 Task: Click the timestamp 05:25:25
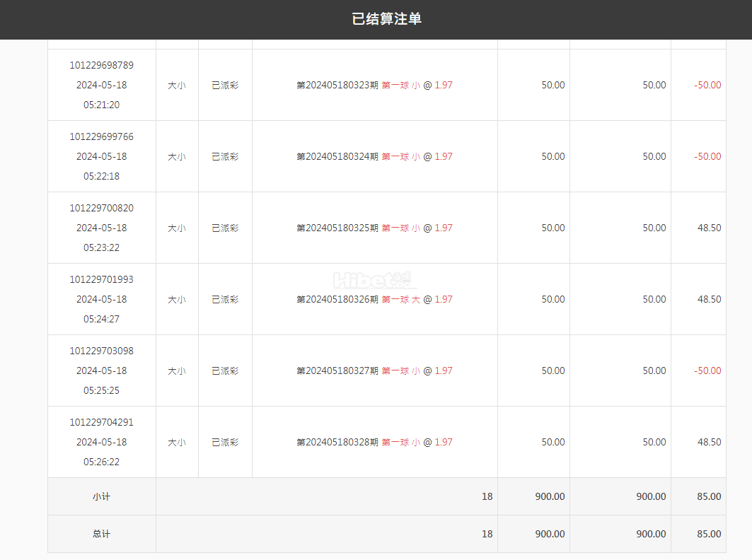[x=102, y=390]
